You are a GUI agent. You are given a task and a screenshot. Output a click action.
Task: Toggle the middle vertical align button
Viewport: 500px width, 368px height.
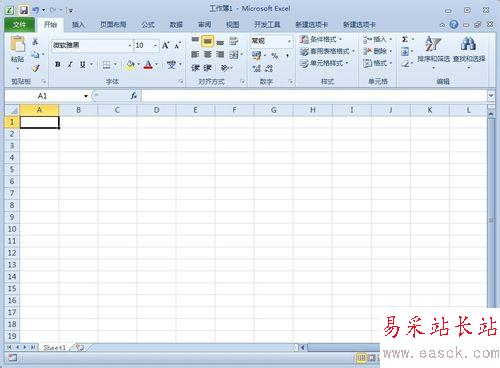click(207, 41)
